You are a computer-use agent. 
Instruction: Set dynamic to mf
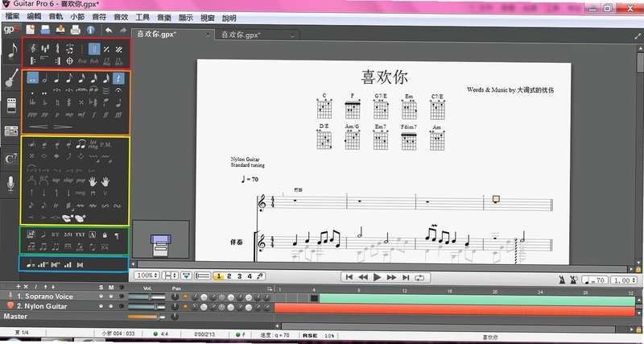click(x=81, y=114)
